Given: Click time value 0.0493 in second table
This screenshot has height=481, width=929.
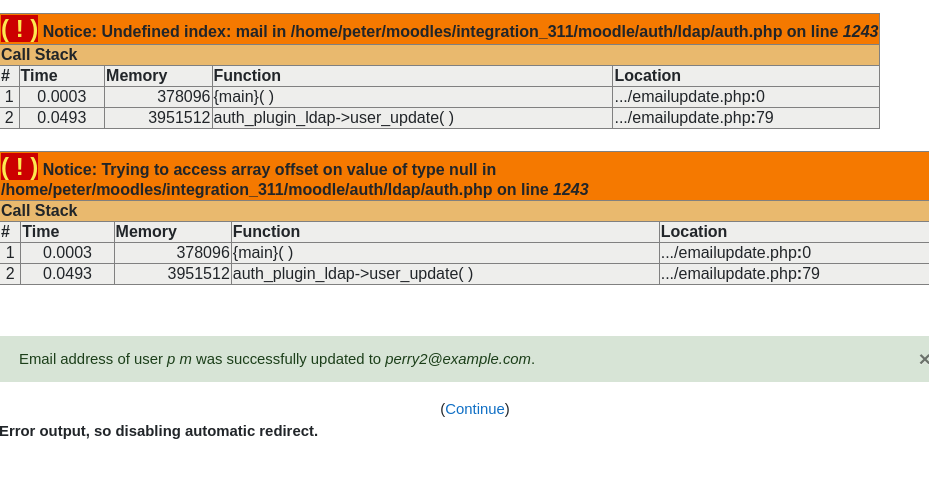Looking at the screenshot, I should [x=68, y=274].
